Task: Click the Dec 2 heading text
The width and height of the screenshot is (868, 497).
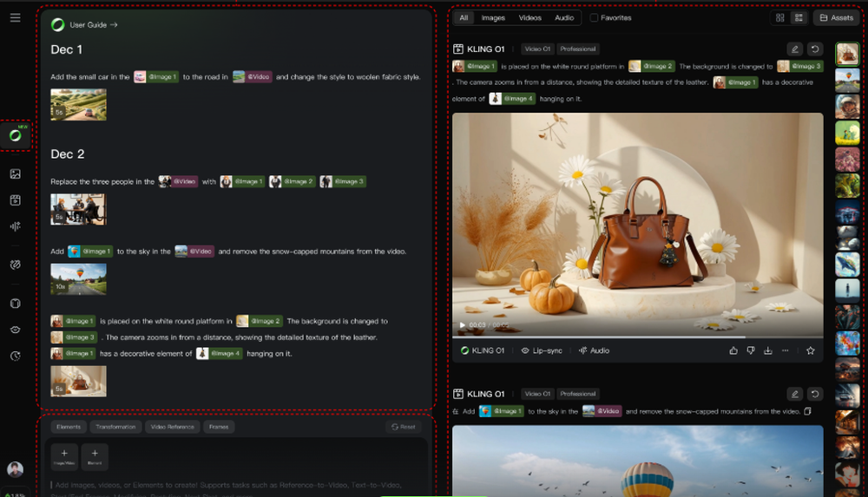Action: click(x=68, y=154)
